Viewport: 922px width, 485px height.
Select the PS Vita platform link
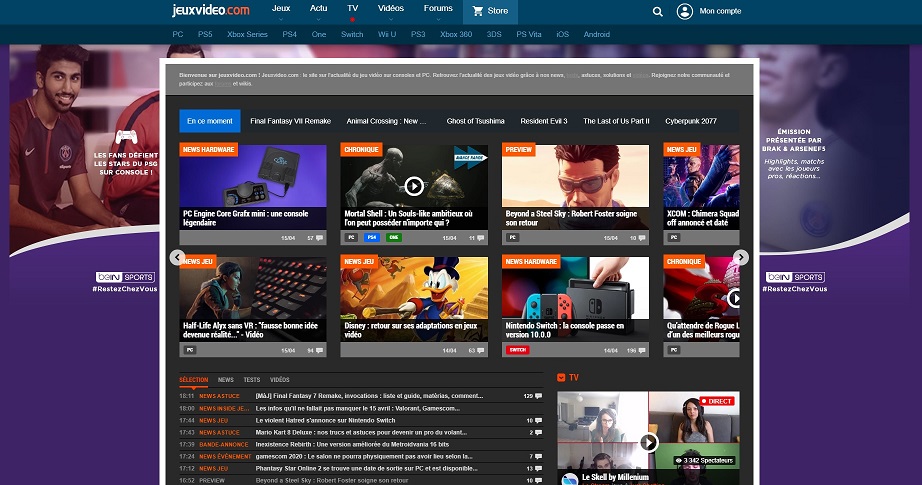(x=529, y=34)
